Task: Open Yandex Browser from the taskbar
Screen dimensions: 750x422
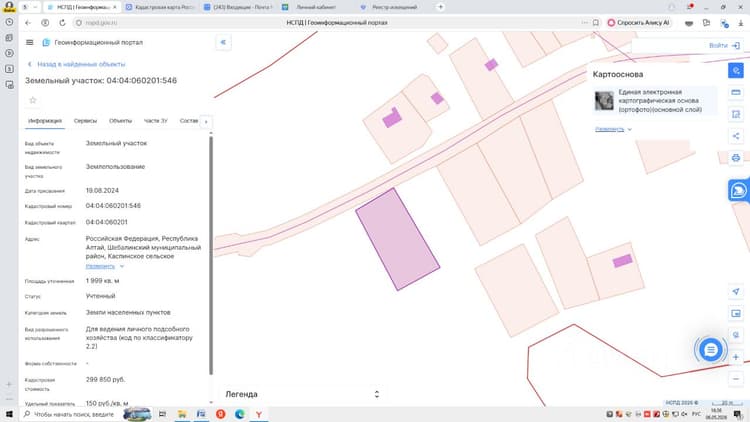Action: point(259,414)
